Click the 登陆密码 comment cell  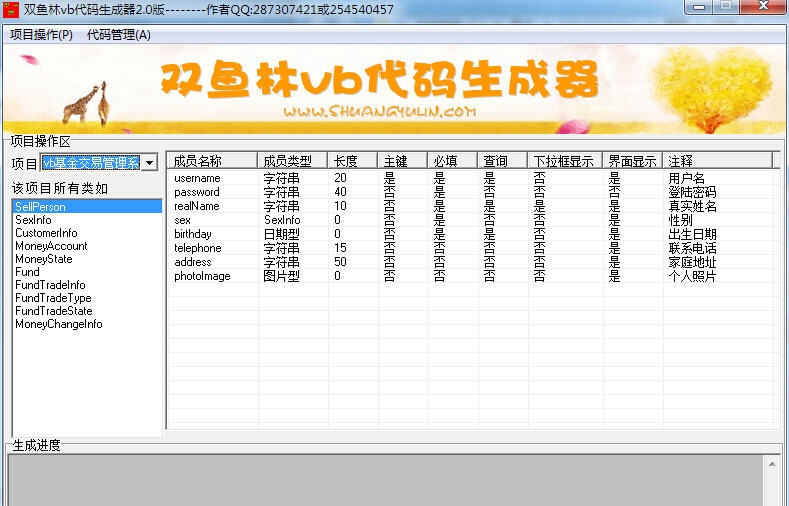coord(692,192)
